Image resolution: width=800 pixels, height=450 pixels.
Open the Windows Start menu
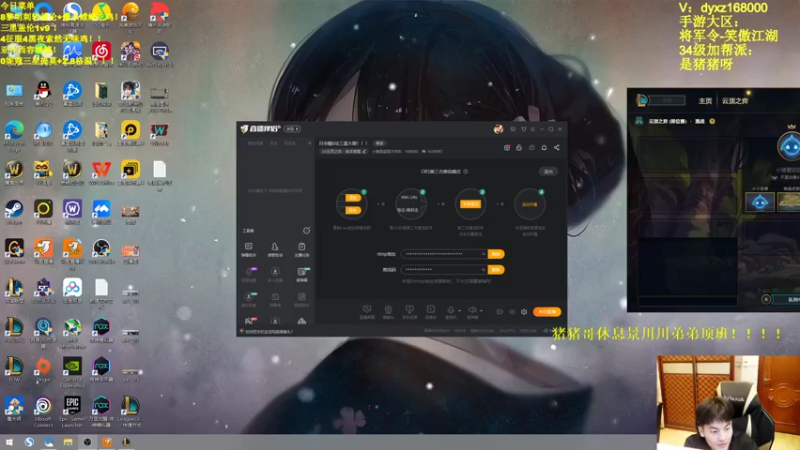9,442
